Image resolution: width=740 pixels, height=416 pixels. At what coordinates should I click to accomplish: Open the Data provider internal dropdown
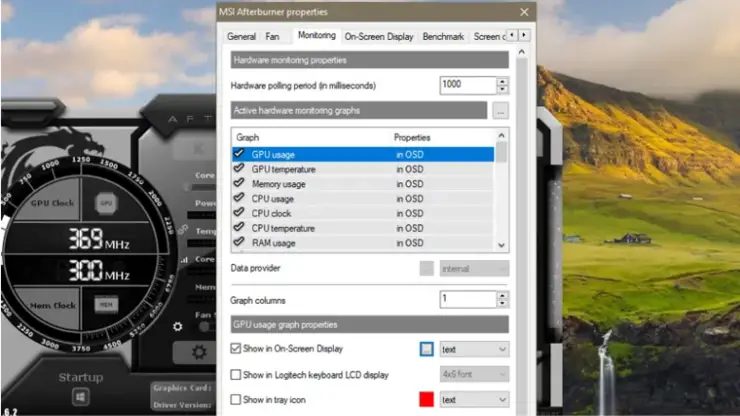tap(474, 269)
